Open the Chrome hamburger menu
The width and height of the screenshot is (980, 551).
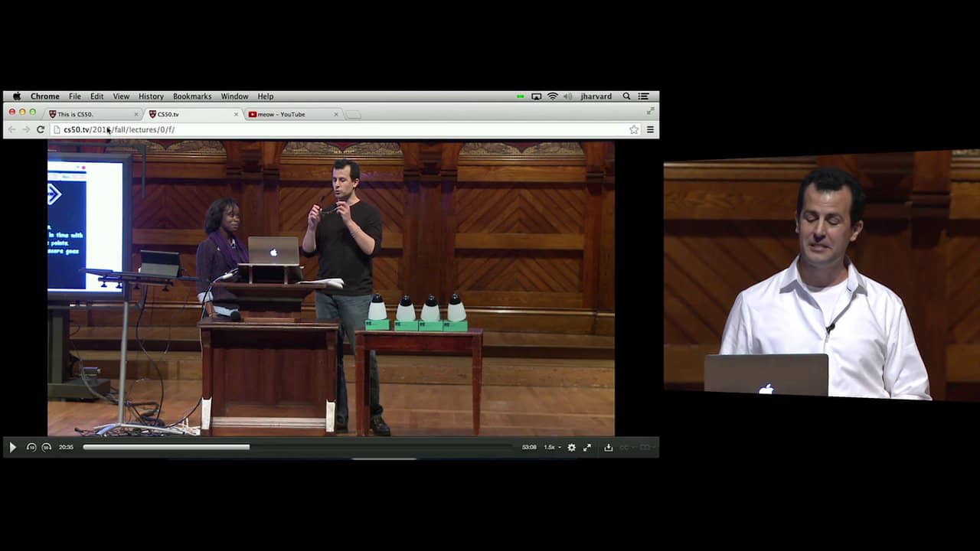651,130
